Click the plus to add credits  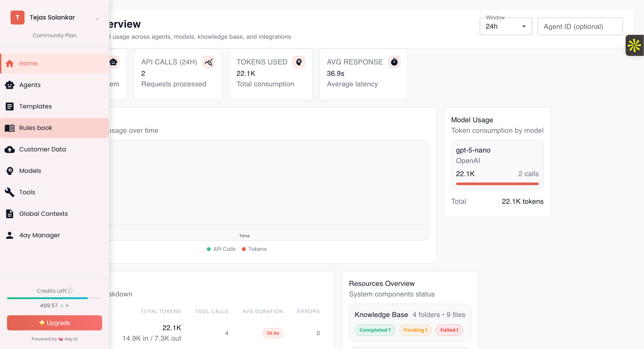coord(67,305)
